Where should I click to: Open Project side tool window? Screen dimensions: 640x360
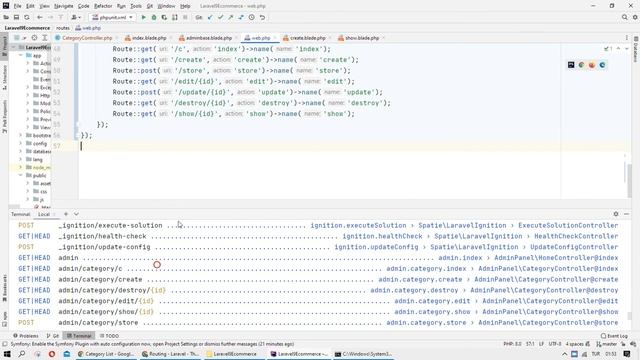coord(4,48)
